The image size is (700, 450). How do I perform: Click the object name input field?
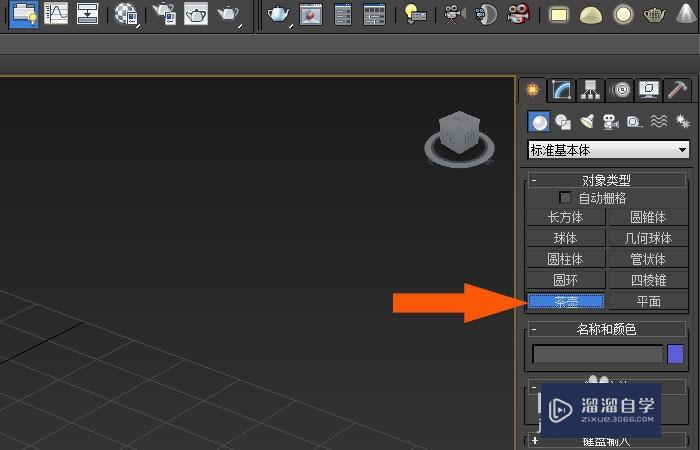(x=598, y=354)
